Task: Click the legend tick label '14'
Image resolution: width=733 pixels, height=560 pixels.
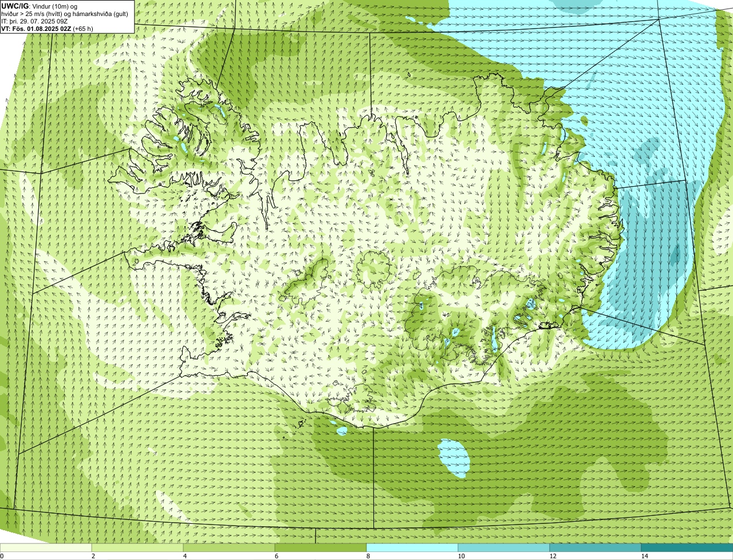Action: (x=644, y=556)
